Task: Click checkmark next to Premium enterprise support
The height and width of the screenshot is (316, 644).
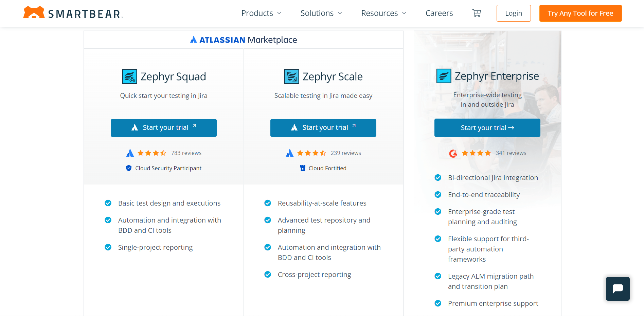Action: coord(438,303)
